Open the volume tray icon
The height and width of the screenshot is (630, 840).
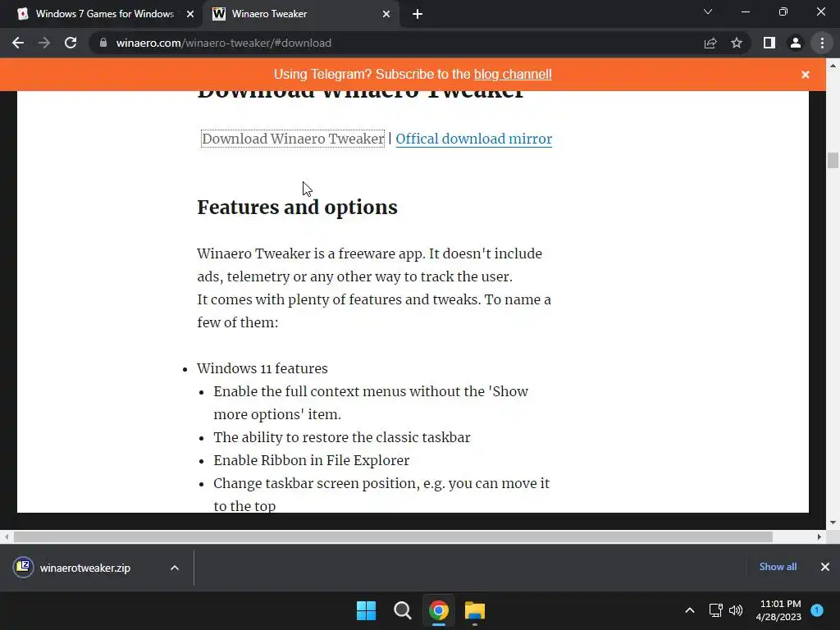[736, 610]
